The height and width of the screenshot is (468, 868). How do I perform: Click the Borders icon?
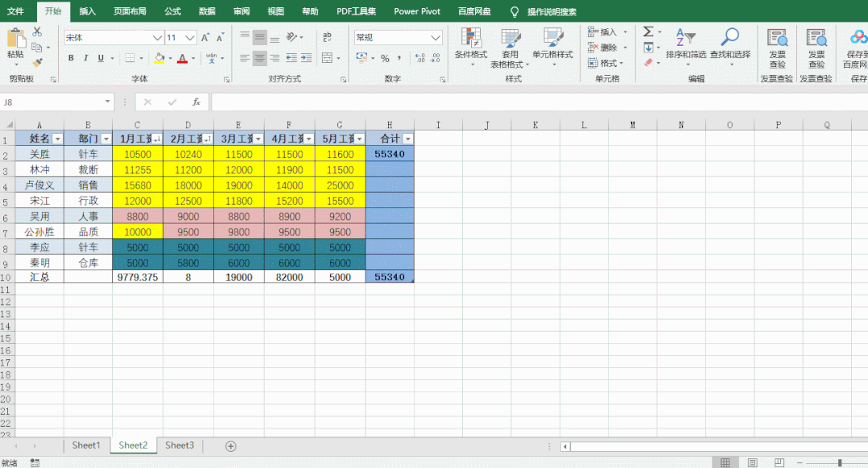[x=130, y=58]
